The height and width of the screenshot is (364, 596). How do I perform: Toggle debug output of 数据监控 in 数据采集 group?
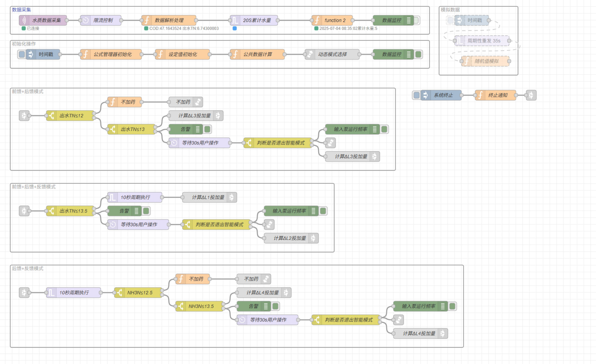click(417, 20)
